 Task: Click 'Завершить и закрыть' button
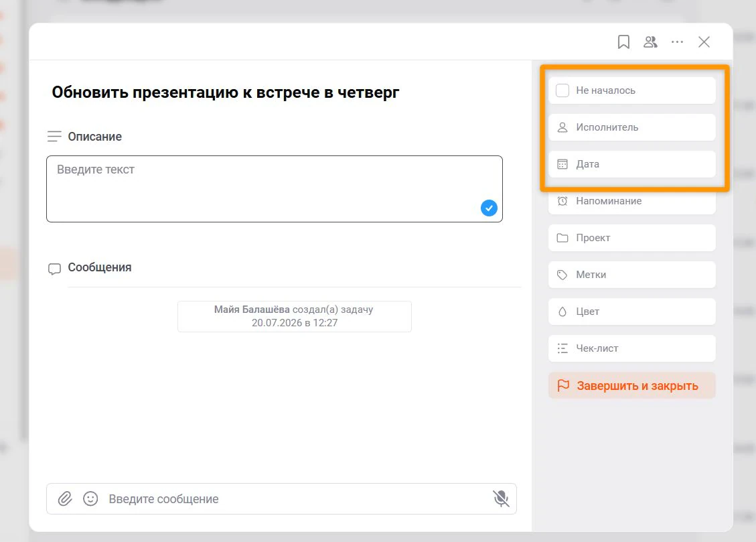point(631,386)
